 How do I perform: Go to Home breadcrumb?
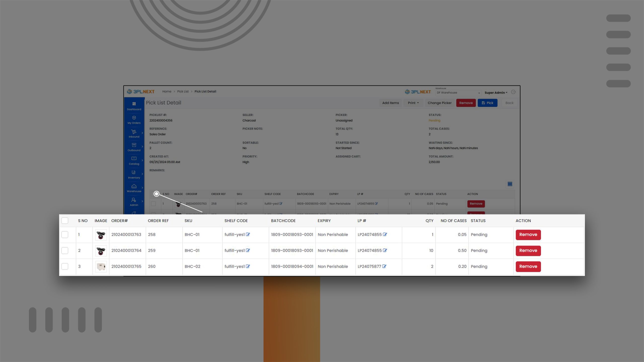[x=167, y=92]
